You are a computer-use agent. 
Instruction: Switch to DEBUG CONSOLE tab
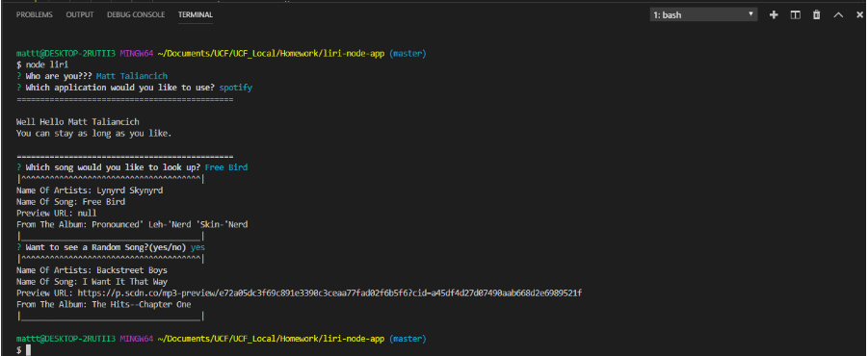pos(136,15)
